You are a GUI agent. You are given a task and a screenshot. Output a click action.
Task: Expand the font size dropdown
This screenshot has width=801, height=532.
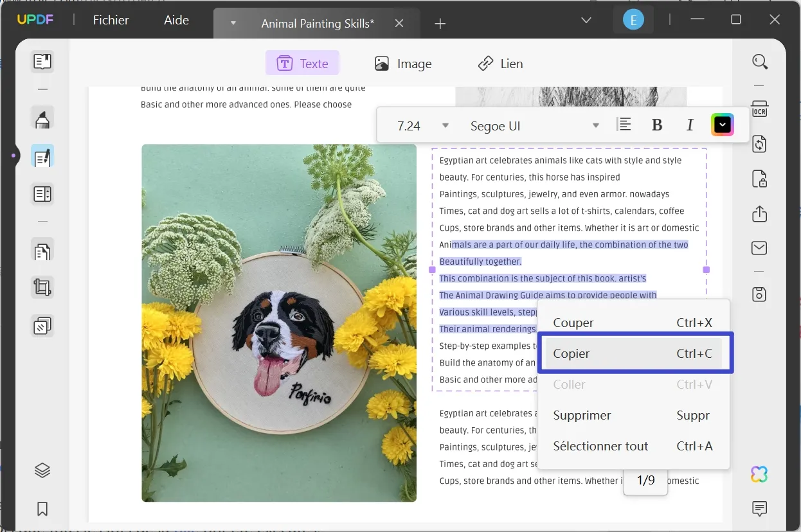[446, 125]
